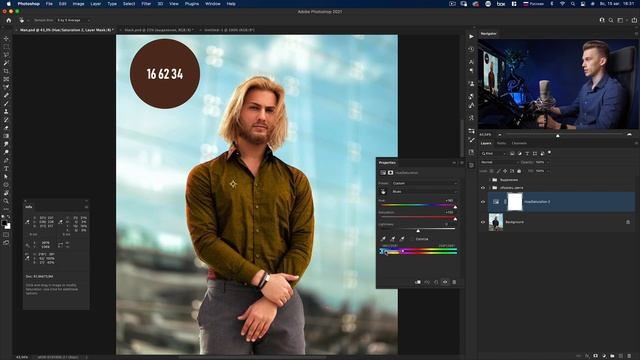
Task: Select the Rectangular Marquee tool
Action: click(x=6, y=47)
